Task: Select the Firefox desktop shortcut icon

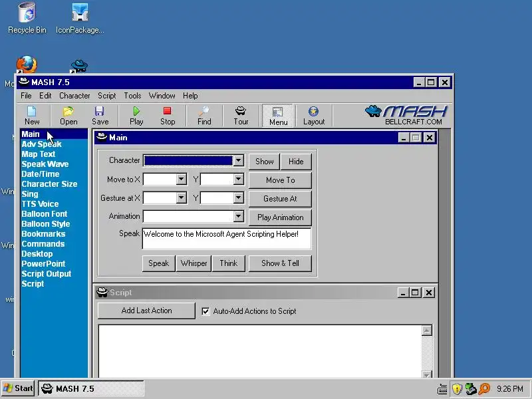Action: point(27,65)
